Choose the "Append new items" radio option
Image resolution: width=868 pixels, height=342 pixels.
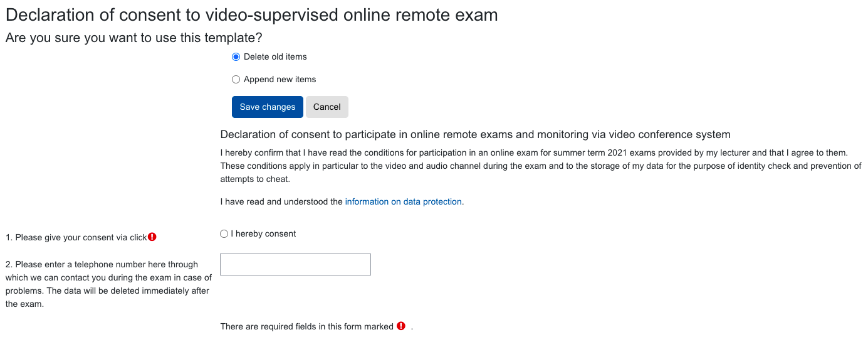[236, 80]
